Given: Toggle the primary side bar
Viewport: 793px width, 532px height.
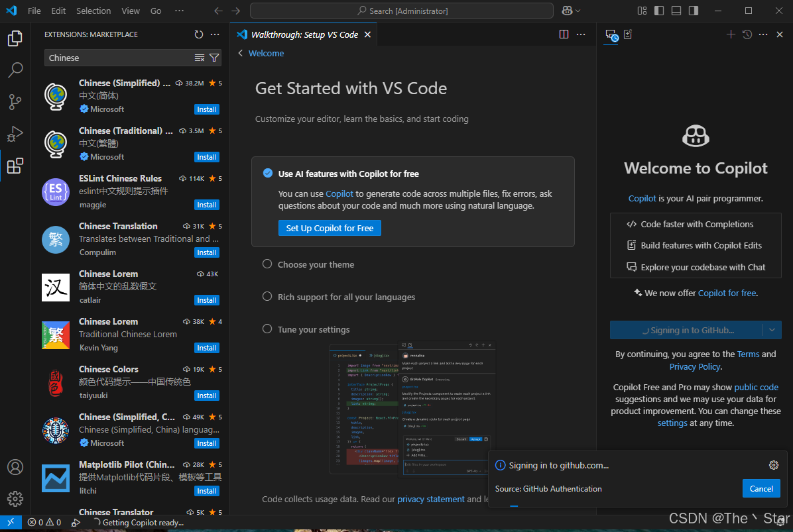Looking at the screenshot, I should pos(659,11).
